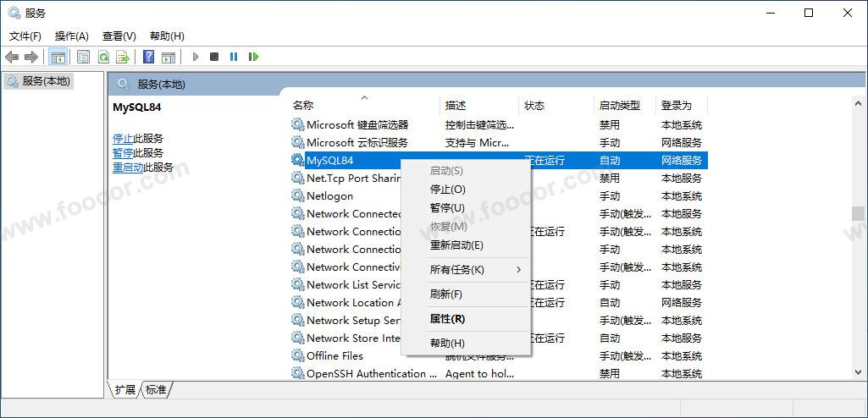Choose 停止(O) from the context menu

point(448,190)
